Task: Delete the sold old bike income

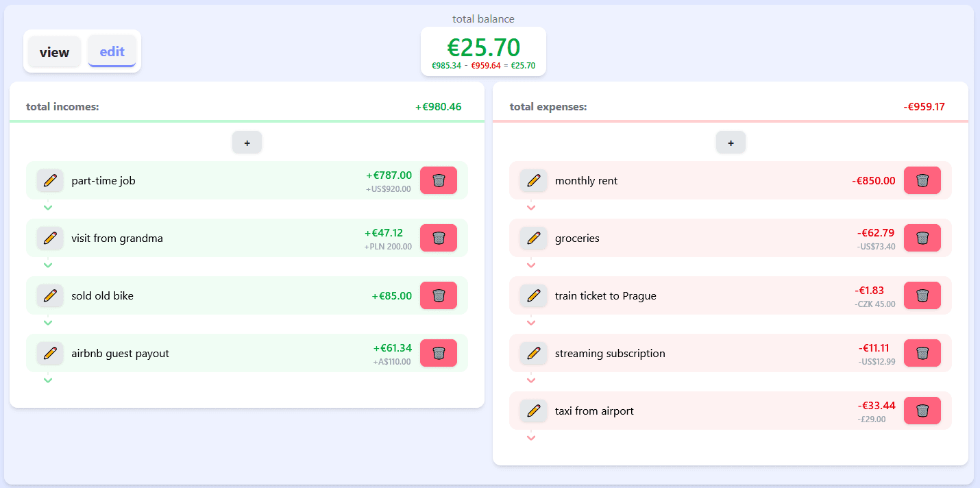Action: pos(439,296)
